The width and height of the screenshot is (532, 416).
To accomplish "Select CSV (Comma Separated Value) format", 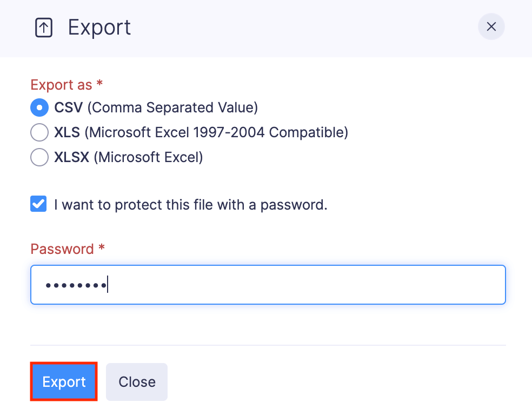I will coord(39,108).
